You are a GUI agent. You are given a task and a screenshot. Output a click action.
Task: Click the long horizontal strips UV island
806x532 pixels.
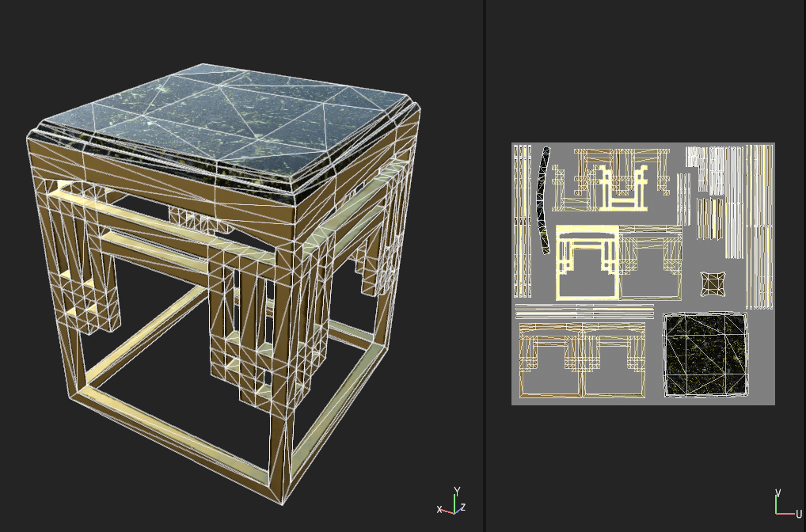pos(584,311)
